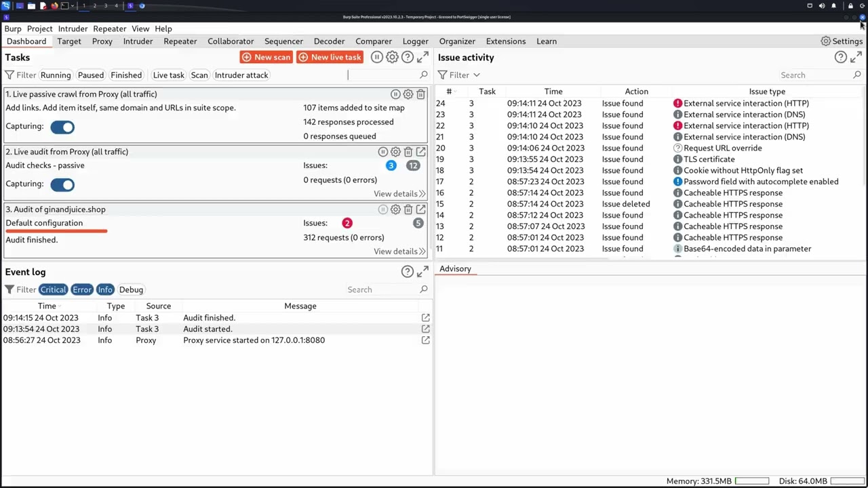Image resolution: width=868 pixels, height=488 pixels.
Task: Click the New scan button
Action: tap(267, 58)
